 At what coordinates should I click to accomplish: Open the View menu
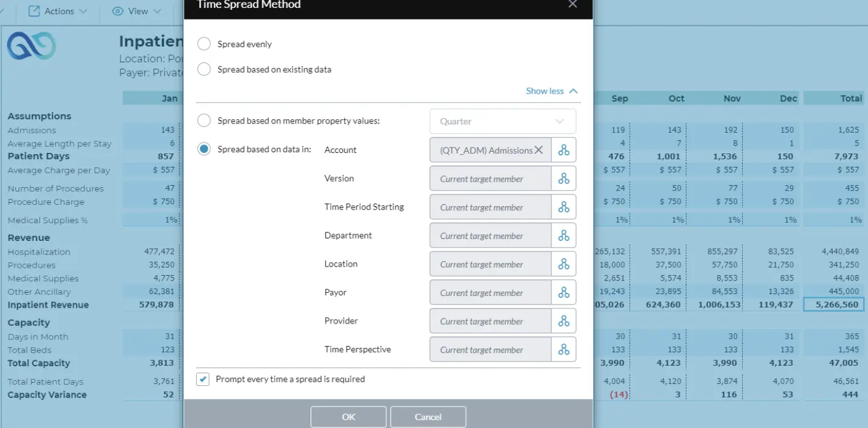pos(137,11)
